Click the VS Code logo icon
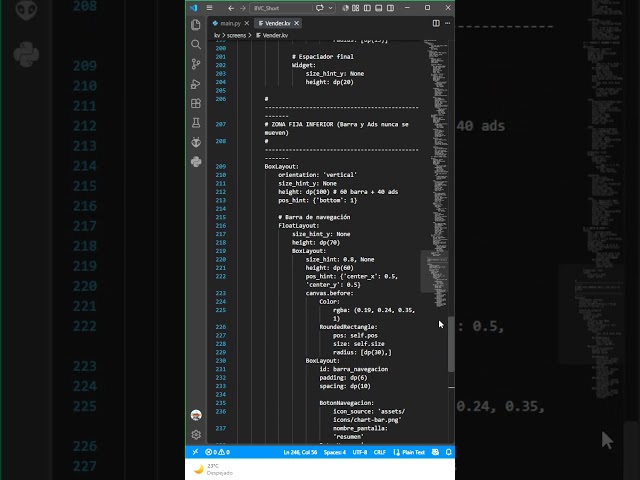The height and width of the screenshot is (480, 640). coord(193,8)
